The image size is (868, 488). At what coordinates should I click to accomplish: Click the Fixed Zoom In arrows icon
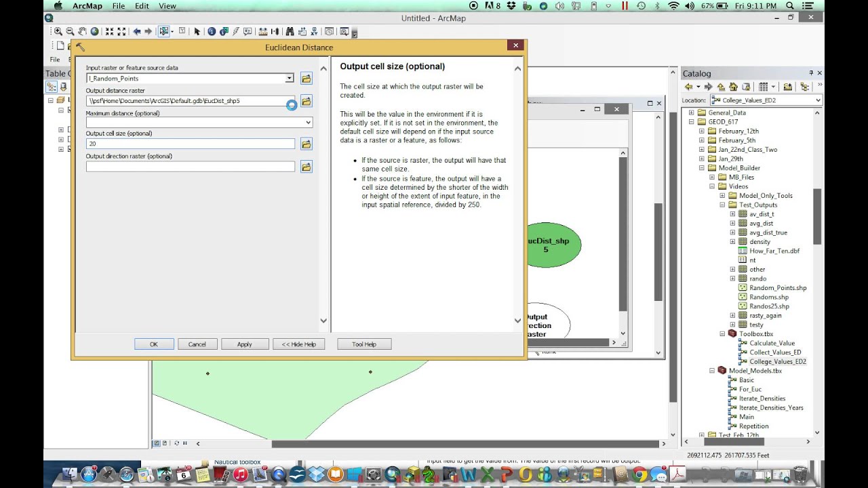click(x=109, y=31)
